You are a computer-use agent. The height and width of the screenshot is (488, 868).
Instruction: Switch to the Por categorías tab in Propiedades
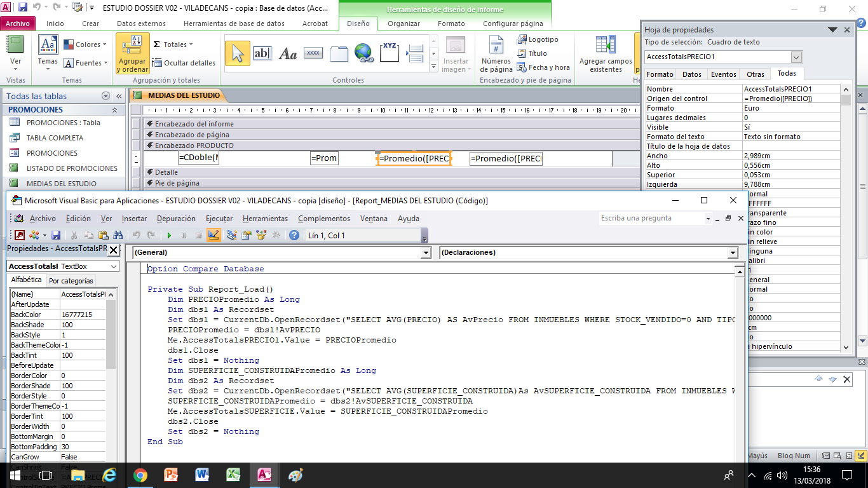point(71,281)
